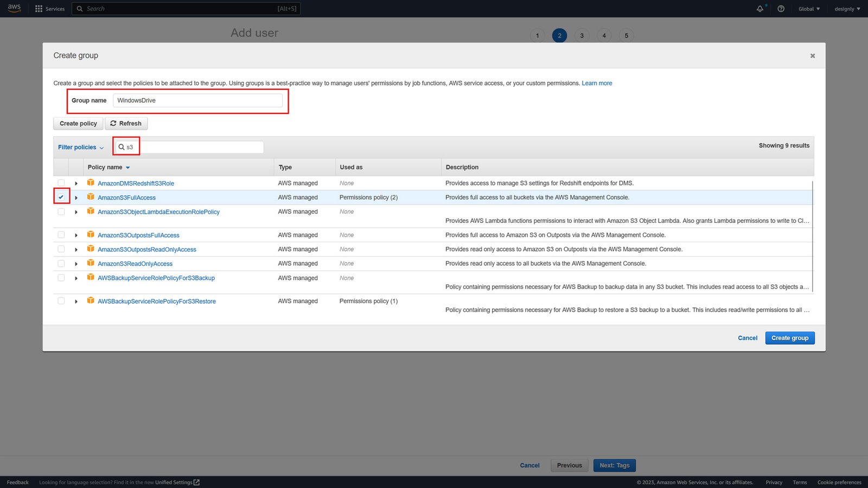Uncheck the AmazonS3FullAccess policy checkbox
The image size is (868, 488).
click(x=61, y=197)
